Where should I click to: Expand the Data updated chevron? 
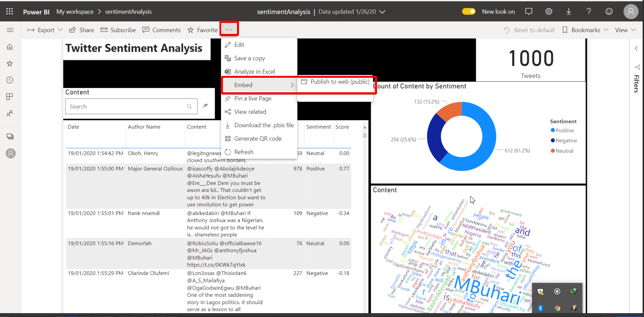[x=382, y=12]
